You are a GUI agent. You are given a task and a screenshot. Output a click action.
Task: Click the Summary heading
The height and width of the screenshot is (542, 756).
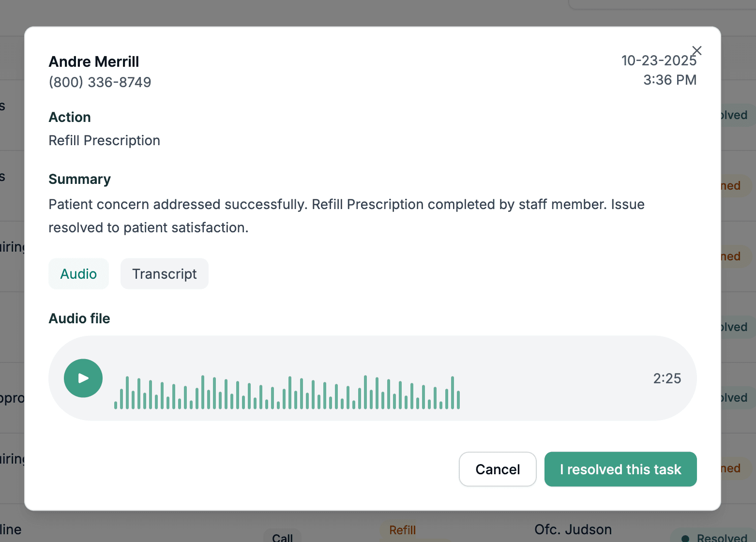click(79, 179)
